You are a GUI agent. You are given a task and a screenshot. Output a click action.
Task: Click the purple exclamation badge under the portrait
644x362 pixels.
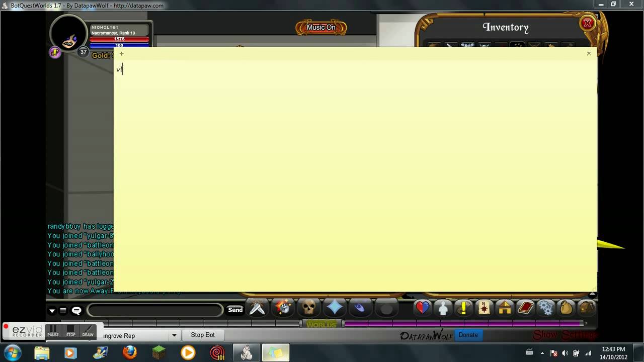(x=55, y=52)
